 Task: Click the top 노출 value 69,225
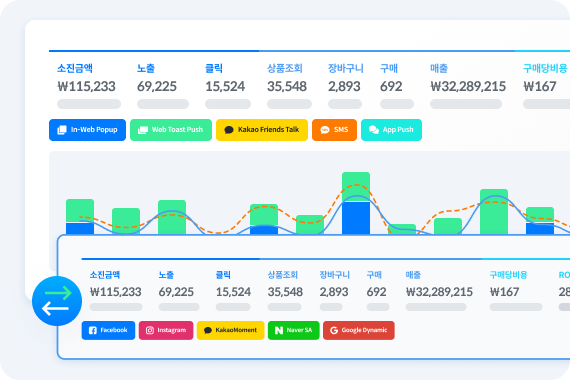pyautogui.click(x=157, y=86)
